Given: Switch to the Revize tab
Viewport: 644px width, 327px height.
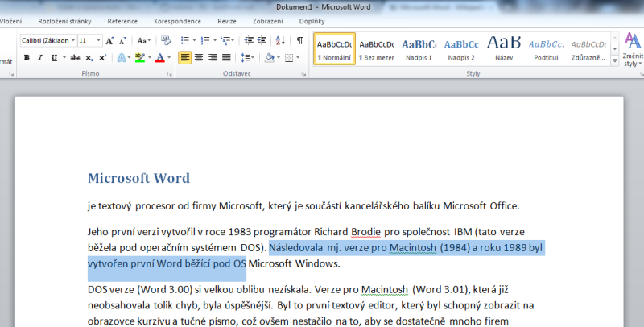Looking at the screenshot, I should [227, 21].
